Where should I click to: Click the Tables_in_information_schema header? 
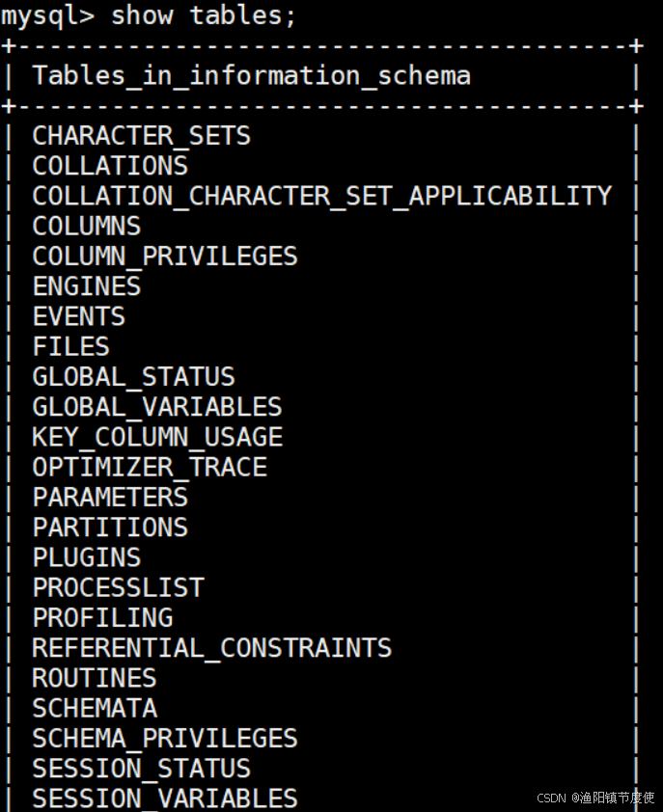(252, 76)
